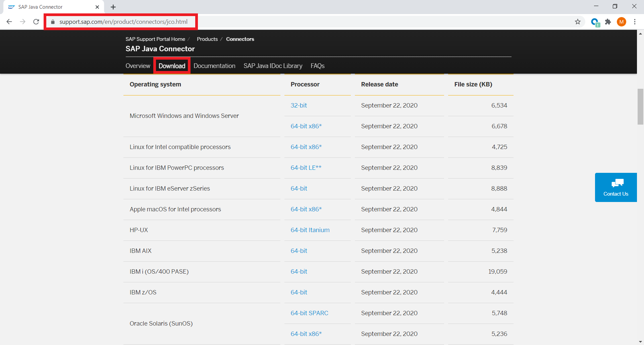Open SAP Support Portal Home breadcrumb
This screenshot has width=644, height=345.
coord(155,39)
